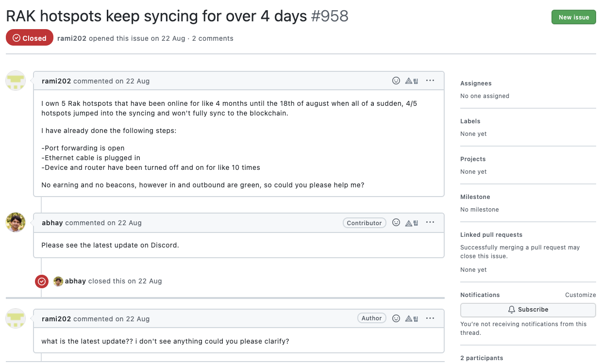The height and width of the screenshot is (364, 601).
Task: Click the '2 comments' text in the header
Action: point(213,38)
